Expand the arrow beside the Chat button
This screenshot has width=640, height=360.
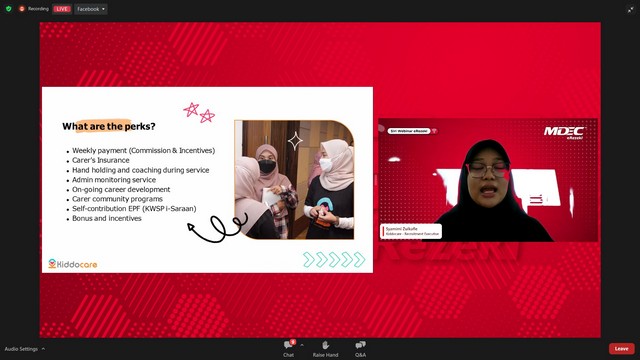click(x=302, y=345)
